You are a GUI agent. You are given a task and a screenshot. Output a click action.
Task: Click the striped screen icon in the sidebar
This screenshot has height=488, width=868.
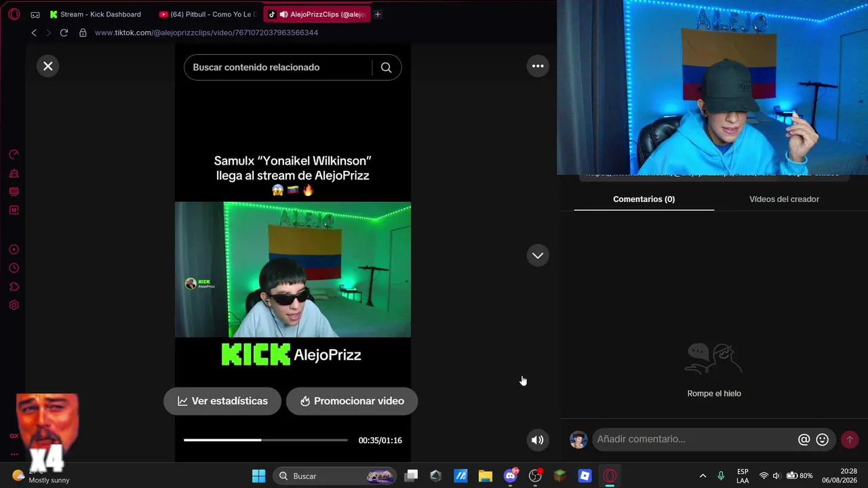pyautogui.click(x=14, y=192)
